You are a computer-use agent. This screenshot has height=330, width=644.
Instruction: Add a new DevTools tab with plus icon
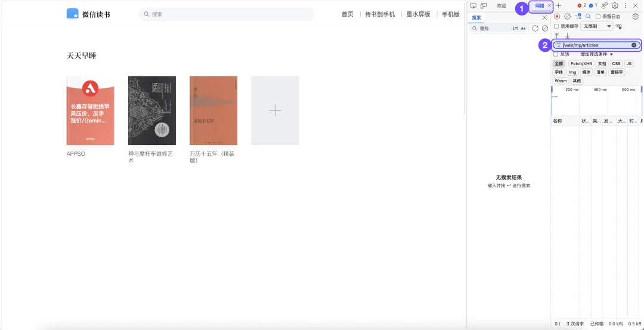coord(558,6)
